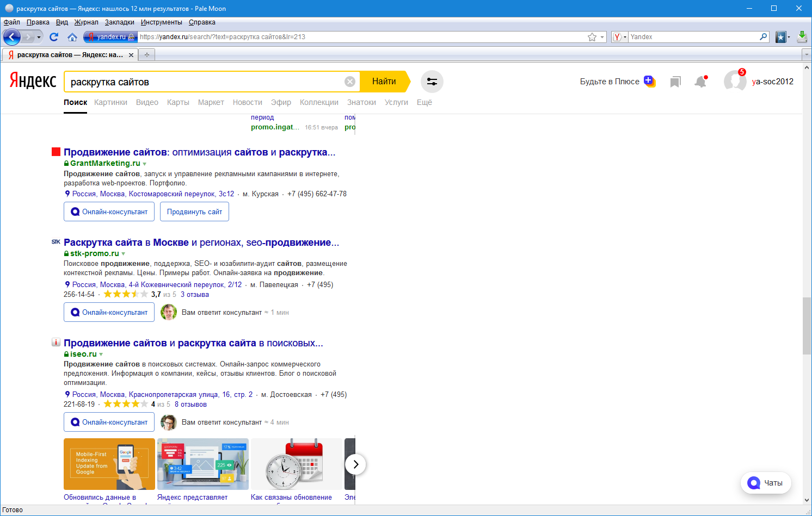Go to the browser home page icon
The height and width of the screenshot is (516, 812).
pyautogui.click(x=72, y=37)
